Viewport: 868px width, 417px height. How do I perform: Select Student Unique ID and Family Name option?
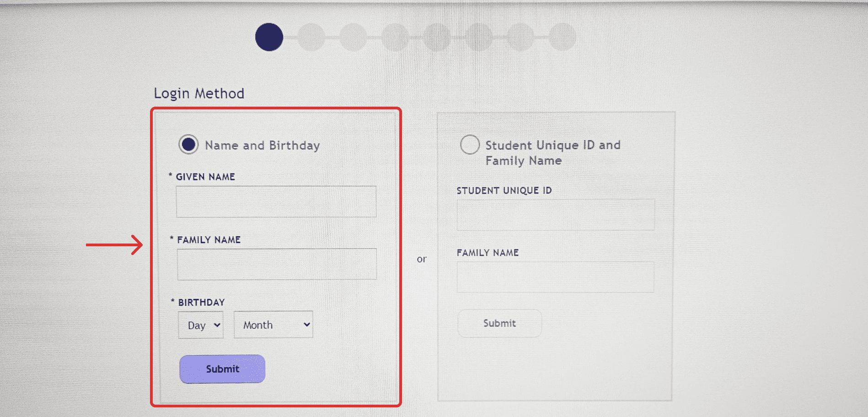click(470, 145)
